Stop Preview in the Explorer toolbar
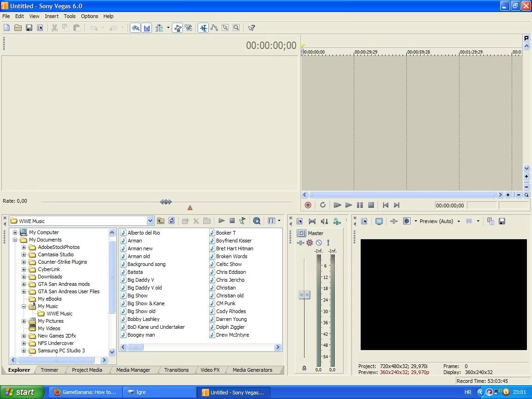 (x=232, y=221)
